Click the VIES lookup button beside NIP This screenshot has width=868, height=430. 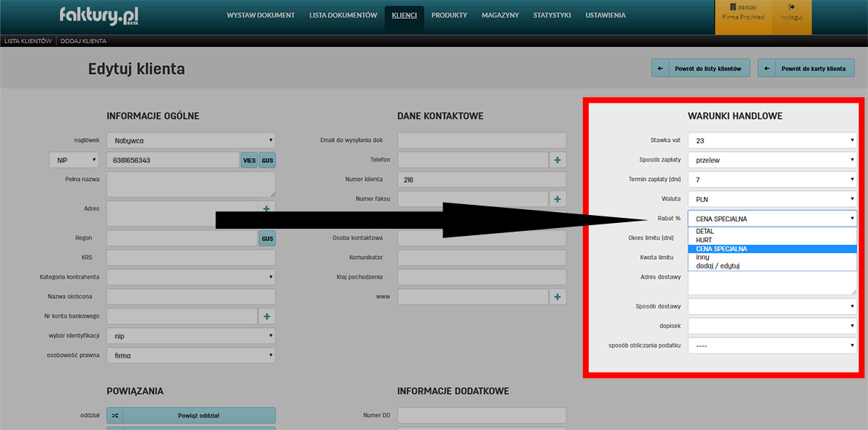click(x=250, y=160)
